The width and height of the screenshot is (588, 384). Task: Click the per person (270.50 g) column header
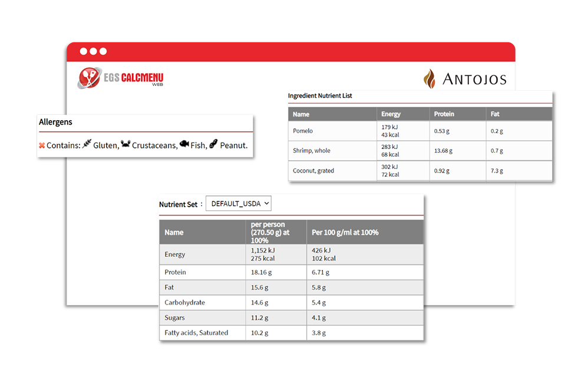click(x=270, y=233)
